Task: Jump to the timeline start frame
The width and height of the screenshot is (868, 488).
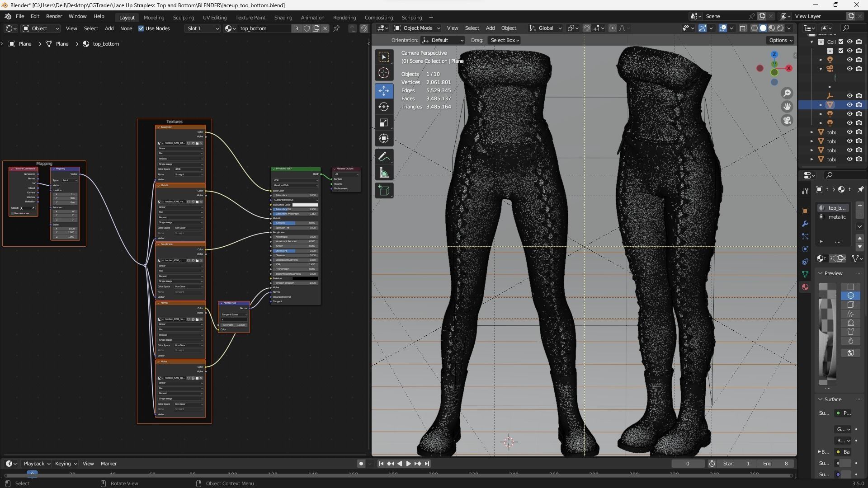Action: pos(381,464)
